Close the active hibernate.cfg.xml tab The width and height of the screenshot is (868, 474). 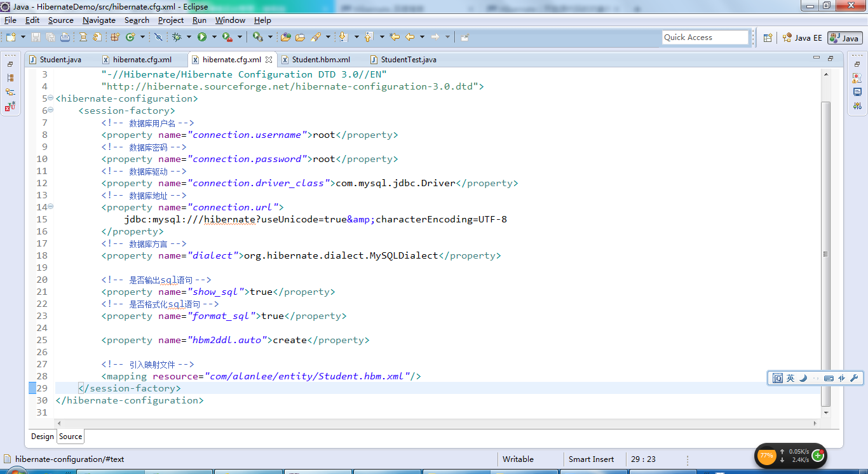click(269, 60)
